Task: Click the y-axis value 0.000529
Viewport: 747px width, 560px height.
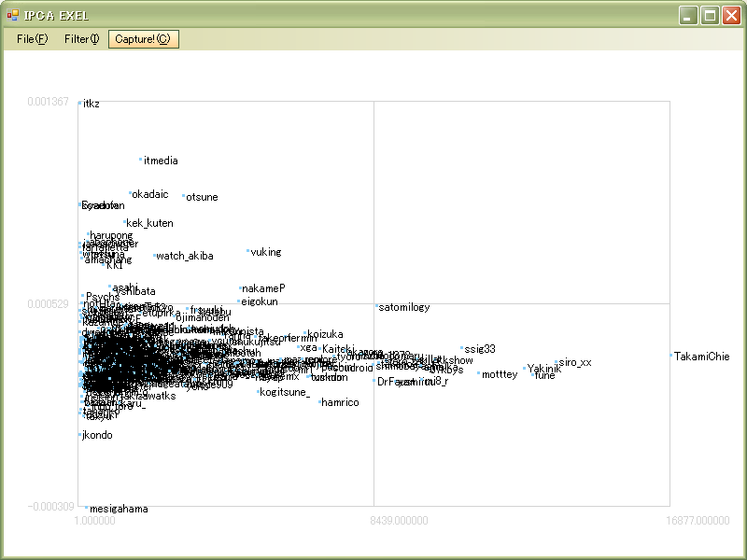Action: tap(49, 304)
